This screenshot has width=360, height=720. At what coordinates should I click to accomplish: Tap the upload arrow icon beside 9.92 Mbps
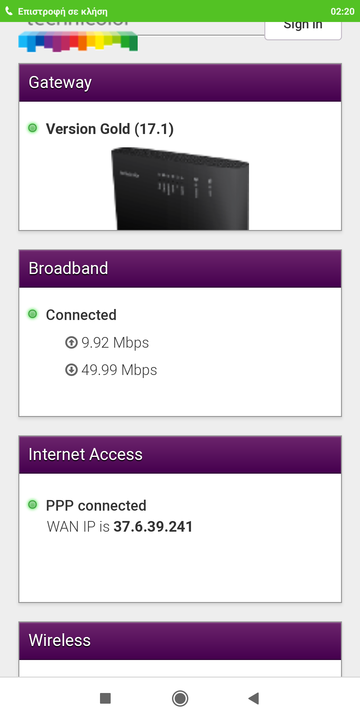pos(71,343)
